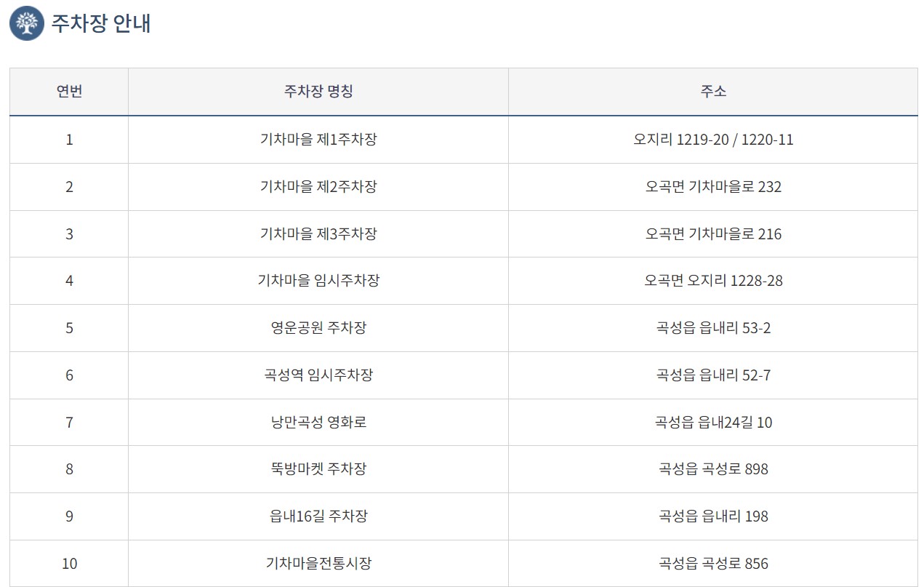Click address 곡성읍 읍내리 198

pos(713,516)
